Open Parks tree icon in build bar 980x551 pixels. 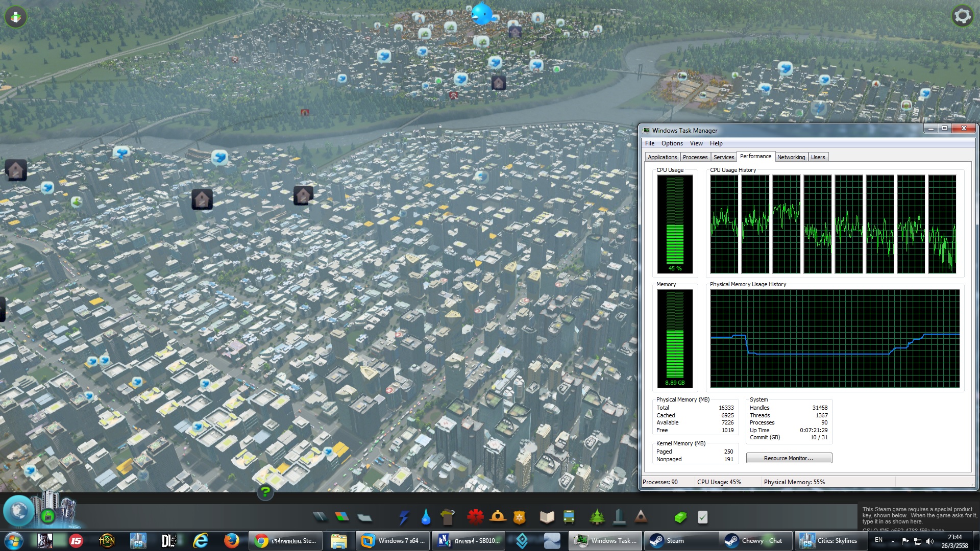click(596, 517)
